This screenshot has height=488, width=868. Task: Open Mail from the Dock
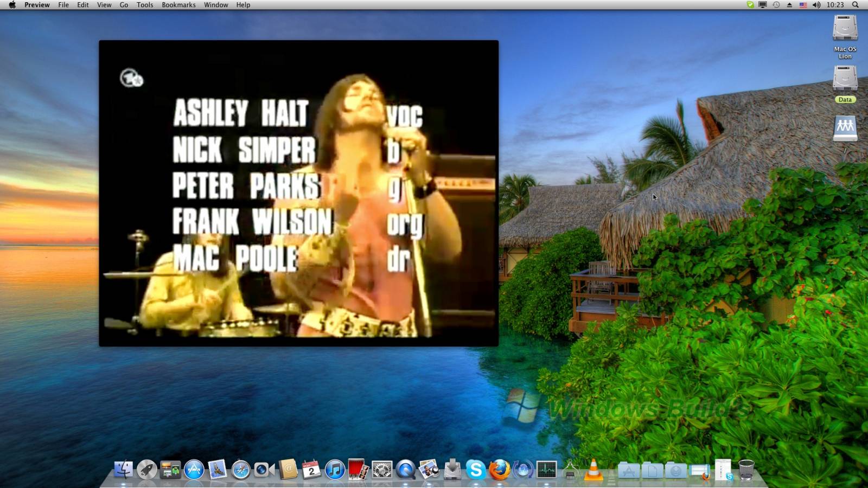tap(217, 470)
